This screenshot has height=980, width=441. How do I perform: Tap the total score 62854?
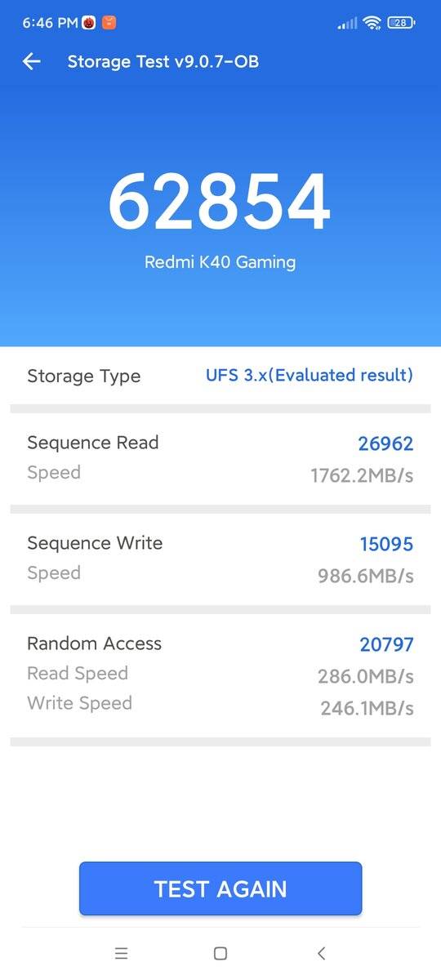[220, 202]
